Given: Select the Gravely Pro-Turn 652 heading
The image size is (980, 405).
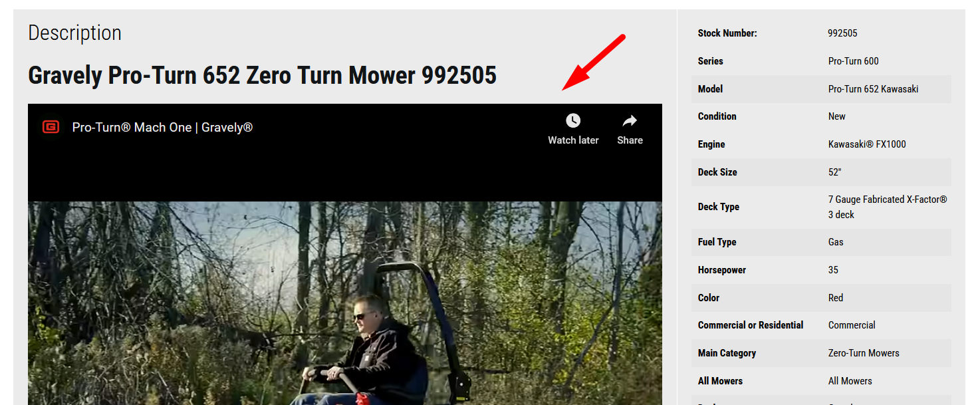Looking at the screenshot, I should 262,75.
